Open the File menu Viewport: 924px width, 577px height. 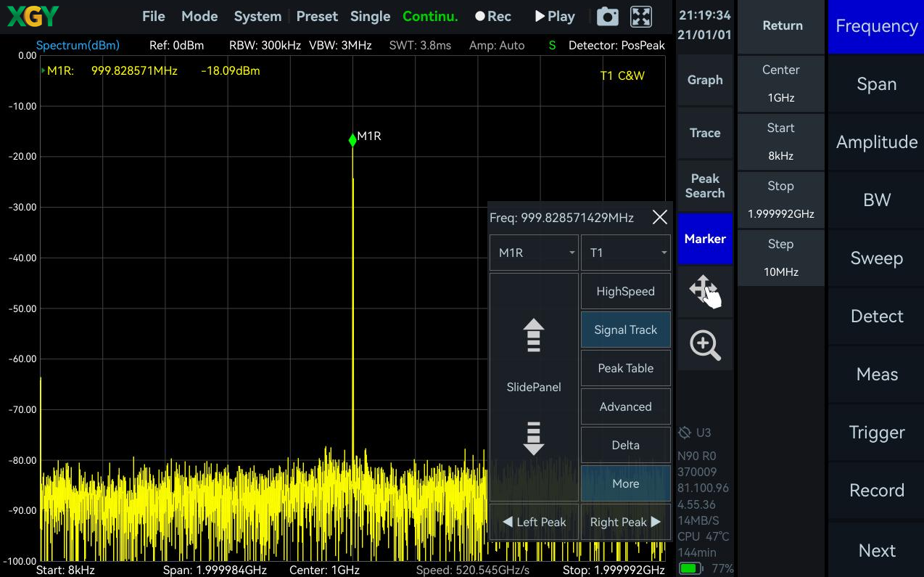click(x=154, y=17)
